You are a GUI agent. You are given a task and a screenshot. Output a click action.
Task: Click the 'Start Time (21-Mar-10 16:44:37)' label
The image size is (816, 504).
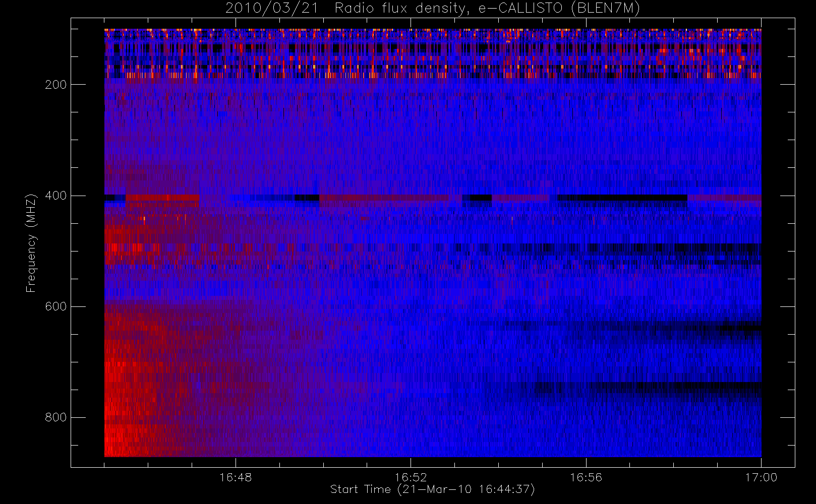(x=432, y=489)
